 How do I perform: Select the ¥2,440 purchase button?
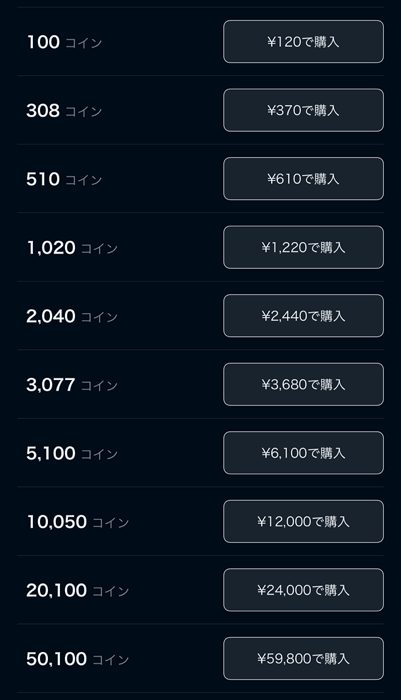303,316
